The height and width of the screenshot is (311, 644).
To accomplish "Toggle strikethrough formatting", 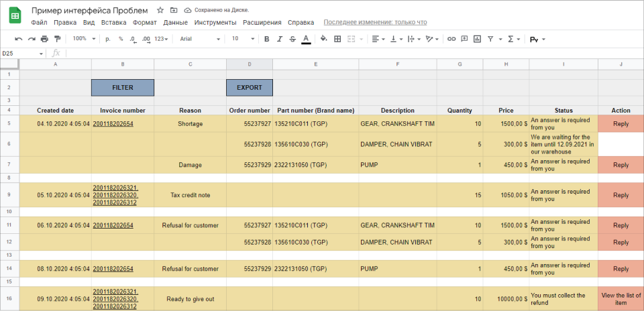I will (x=292, y=39).
